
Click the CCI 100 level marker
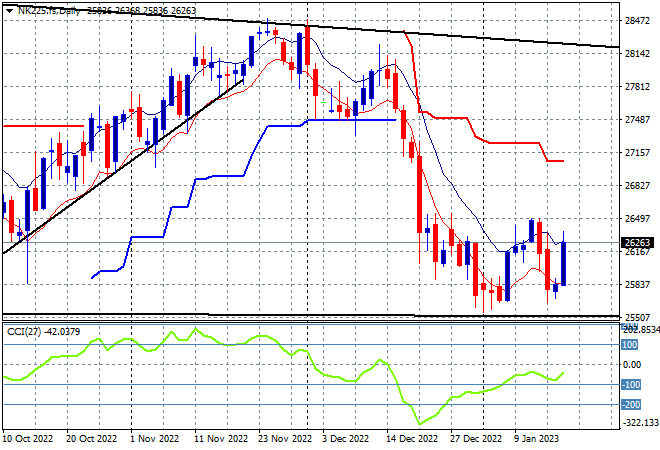[630, 345]
